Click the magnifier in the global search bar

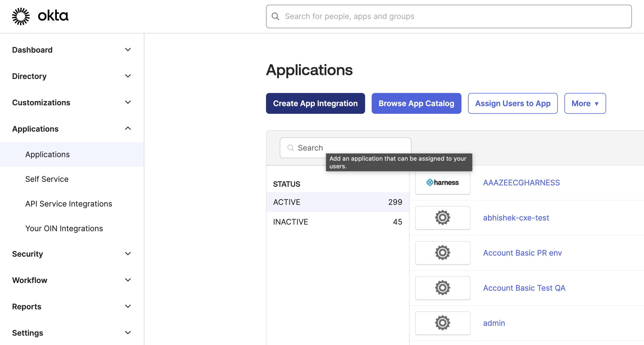coord(276,16)
